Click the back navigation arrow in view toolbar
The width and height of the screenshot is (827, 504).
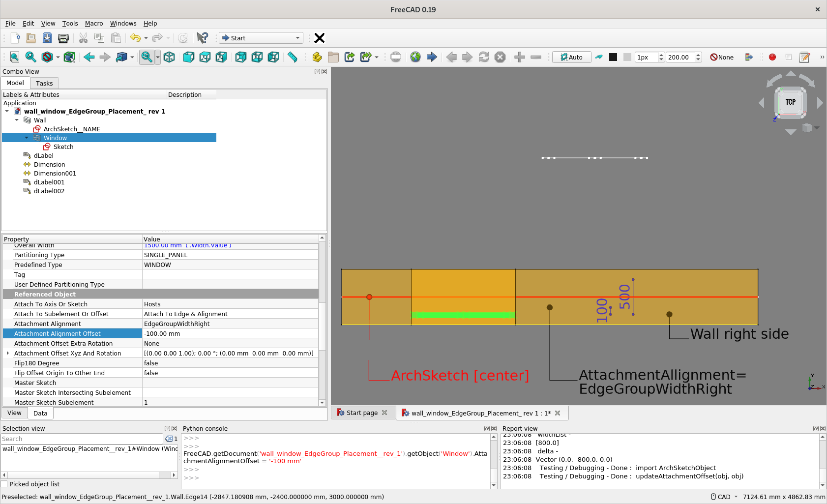coord(89,57)
